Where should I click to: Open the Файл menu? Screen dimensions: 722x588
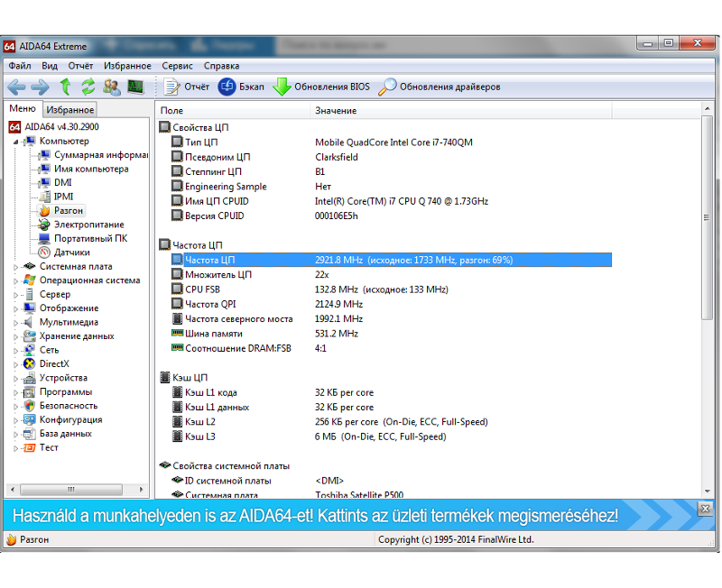[20, 66]
